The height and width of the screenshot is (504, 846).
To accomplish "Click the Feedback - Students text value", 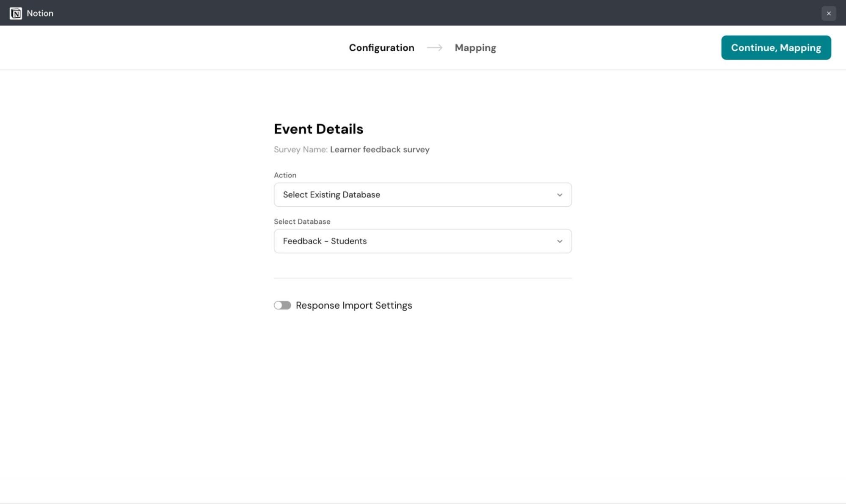I will pyautogui.click(x=325, y=241).
